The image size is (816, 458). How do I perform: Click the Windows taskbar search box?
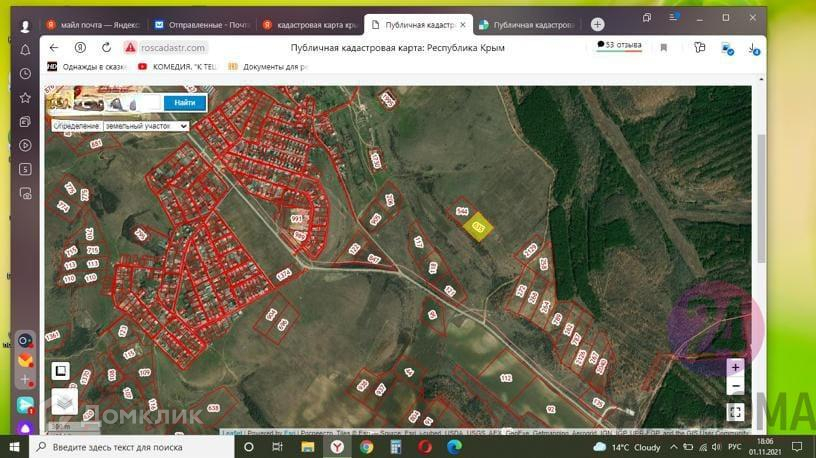(x=131, y=447)
